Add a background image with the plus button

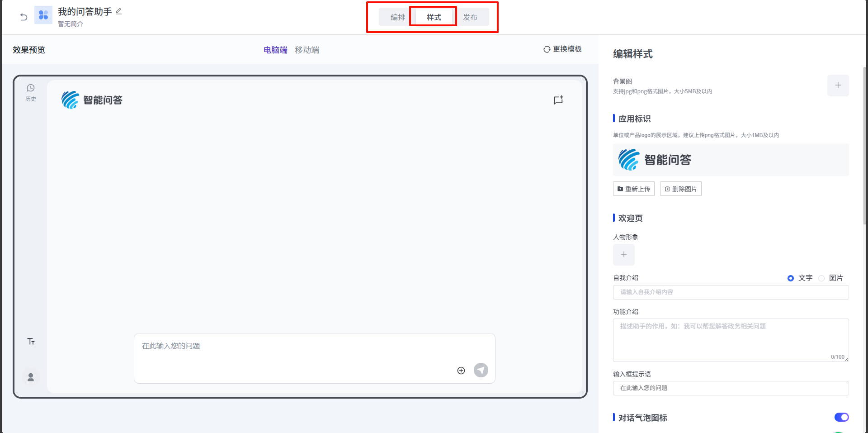pos(838,86)
